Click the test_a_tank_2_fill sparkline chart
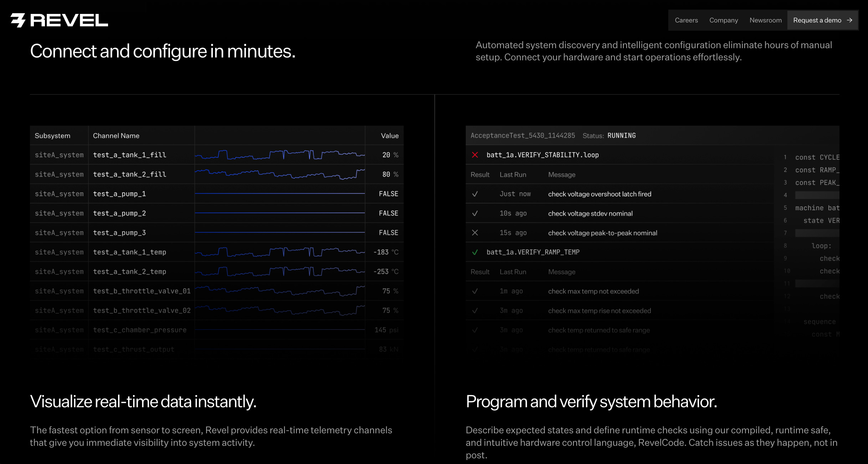 (x=280, y=174)
